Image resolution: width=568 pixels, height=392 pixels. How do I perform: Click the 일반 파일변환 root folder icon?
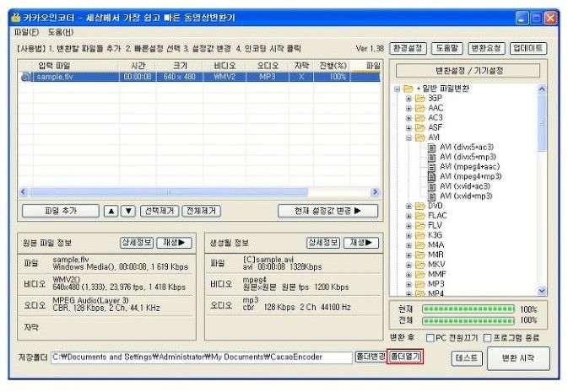point(408,89)
